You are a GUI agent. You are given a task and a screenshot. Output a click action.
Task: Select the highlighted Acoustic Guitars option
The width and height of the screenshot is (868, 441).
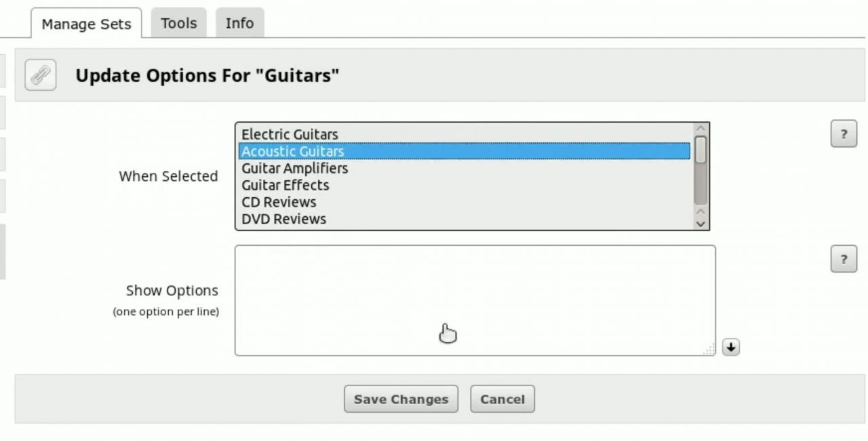tap(293, 151)
